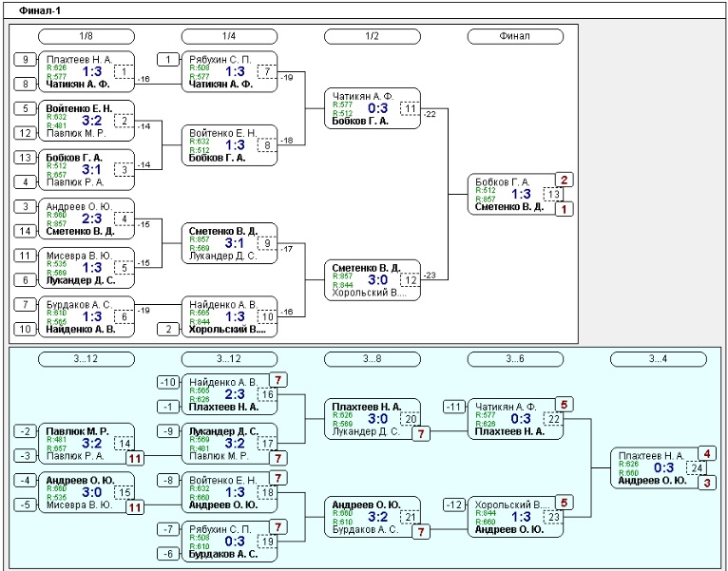Select the -11 loser slot box
728x571 pixels.
tap(454, 407)
